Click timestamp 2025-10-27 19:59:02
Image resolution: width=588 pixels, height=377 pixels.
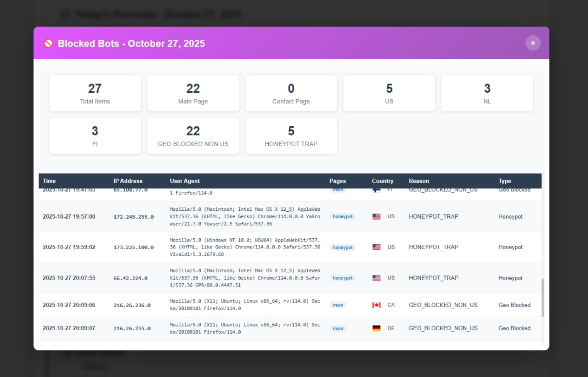69,247
